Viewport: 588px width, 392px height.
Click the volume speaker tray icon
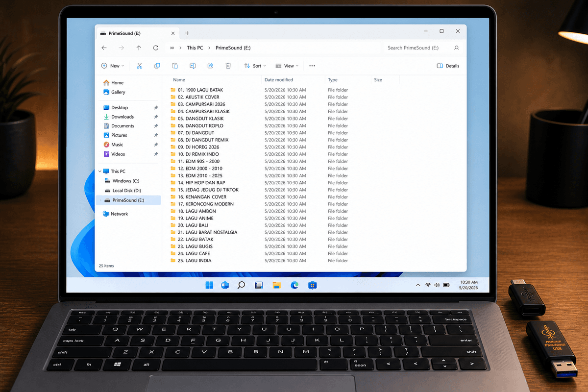(437, 285)
